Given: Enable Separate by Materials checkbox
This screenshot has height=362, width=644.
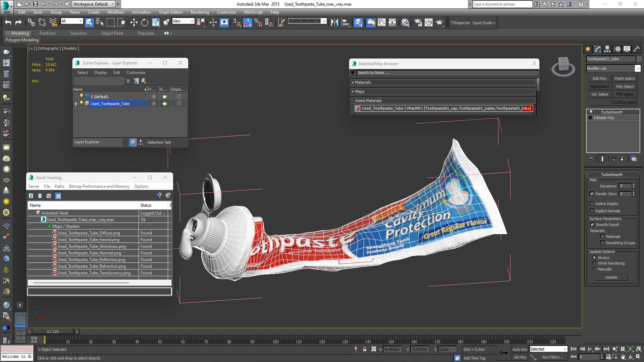Looking at the screenshot, I should coord(602,236).
